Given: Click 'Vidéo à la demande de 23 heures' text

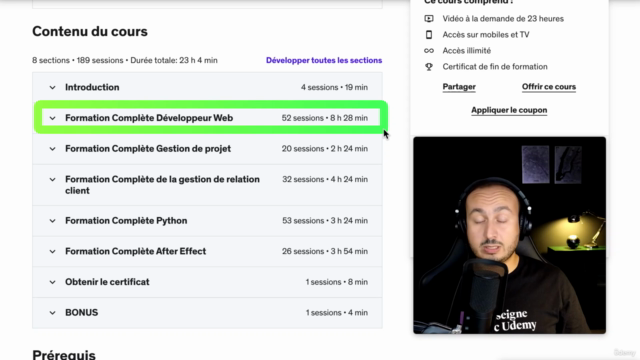Looking at the screenshot, I should click(x=503, y=19).
